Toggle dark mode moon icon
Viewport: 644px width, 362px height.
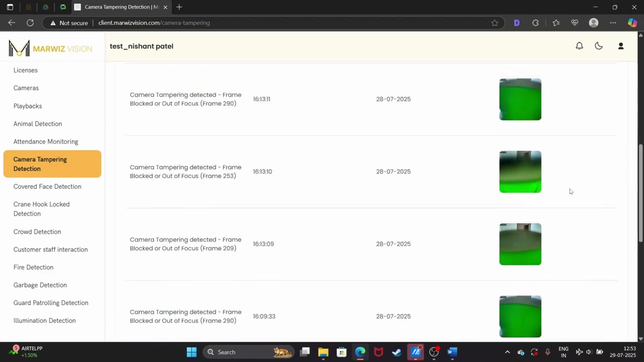point(599,46)
